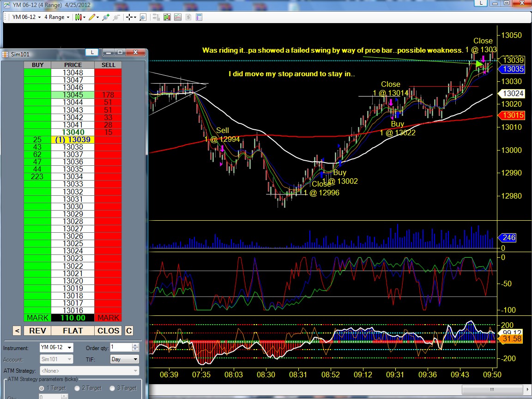Open the 4 Range interval dropdown
The width and height of the screenshot is (532, 399).
[57, 17]
